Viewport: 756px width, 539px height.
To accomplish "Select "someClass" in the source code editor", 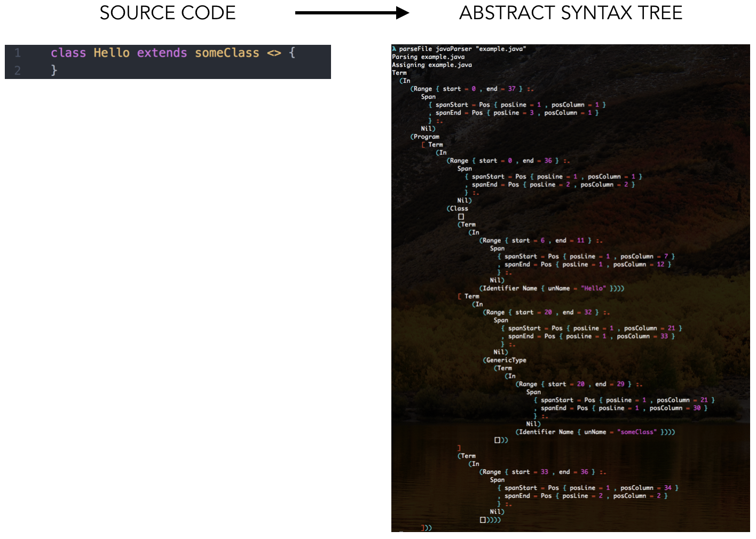I will point(227,53).
